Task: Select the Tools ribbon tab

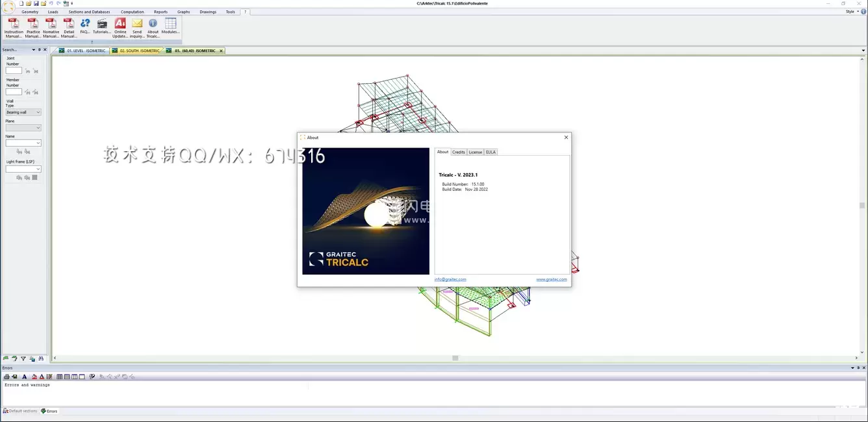Action: [x=231, y=12]
